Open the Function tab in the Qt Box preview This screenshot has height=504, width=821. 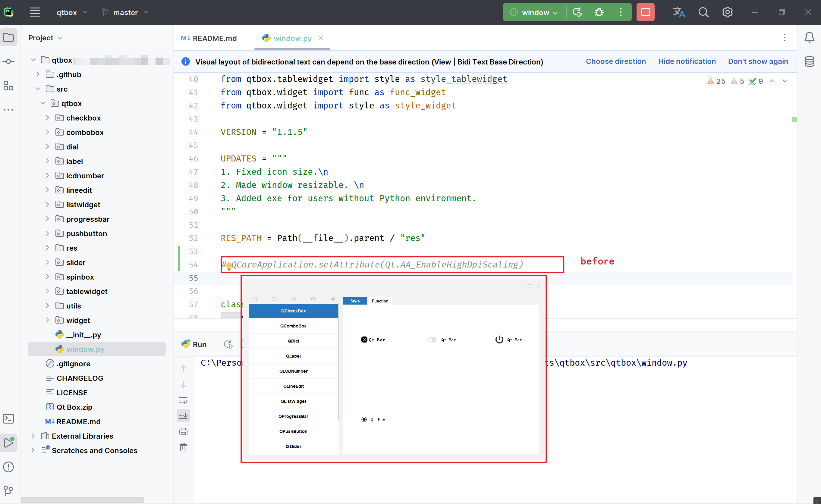coord(380,301)
